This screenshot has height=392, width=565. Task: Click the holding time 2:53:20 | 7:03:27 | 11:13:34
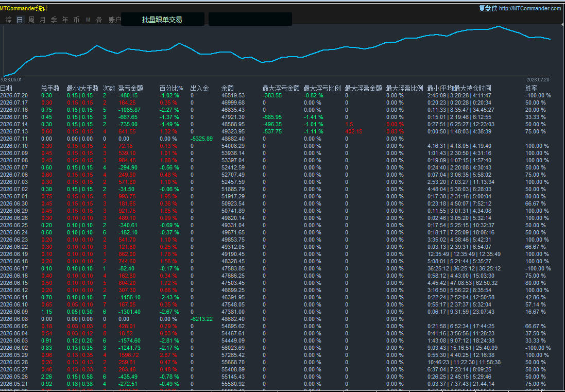coord(461,182)
